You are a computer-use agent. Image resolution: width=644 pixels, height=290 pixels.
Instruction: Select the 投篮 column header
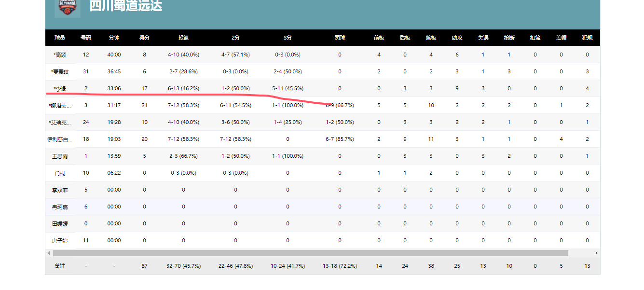pyautogui.click(x=183, y=38)
